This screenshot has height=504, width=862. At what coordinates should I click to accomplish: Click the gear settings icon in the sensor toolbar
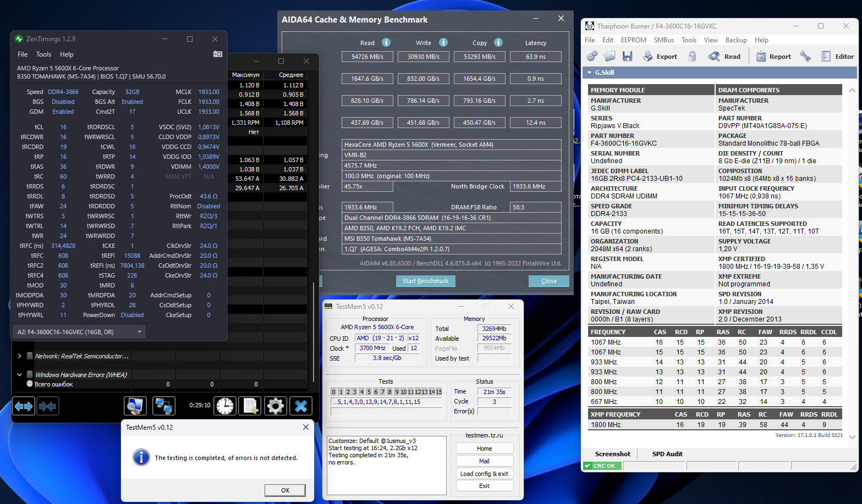pyautogui.click(x=275, y=406)
